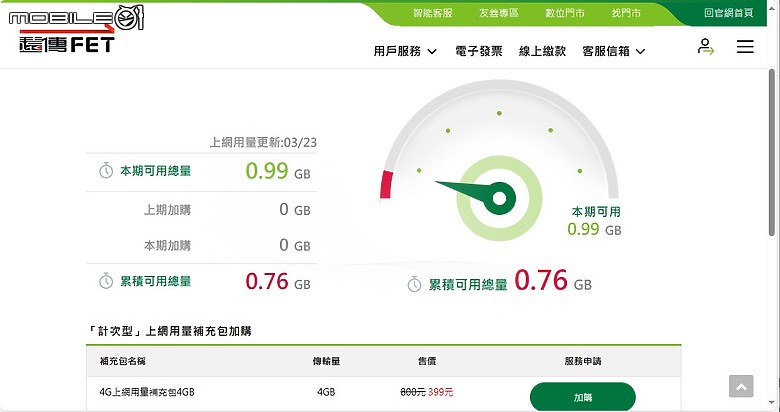Click 服務申請 column header
Screen dimensions: 780x412
tap(583, 361)
